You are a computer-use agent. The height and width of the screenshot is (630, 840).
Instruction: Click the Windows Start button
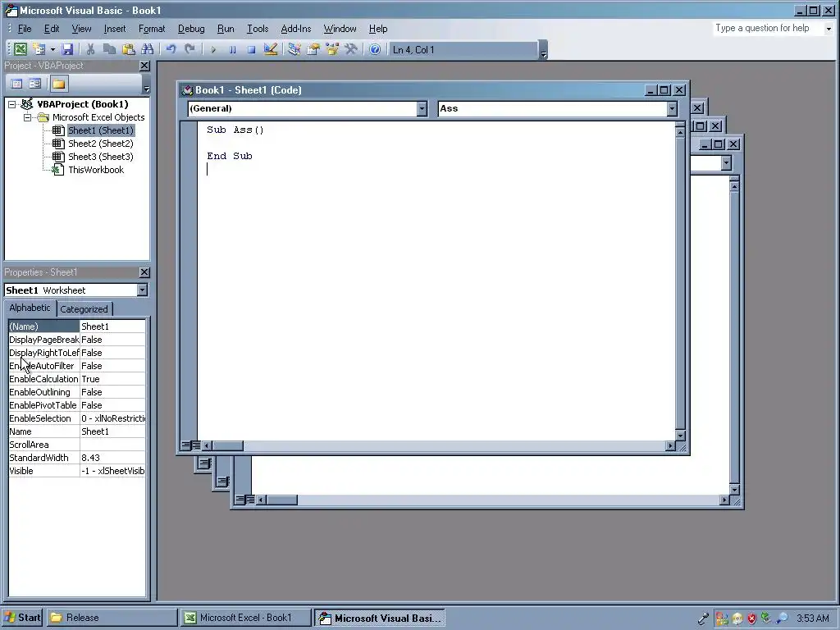21,618
